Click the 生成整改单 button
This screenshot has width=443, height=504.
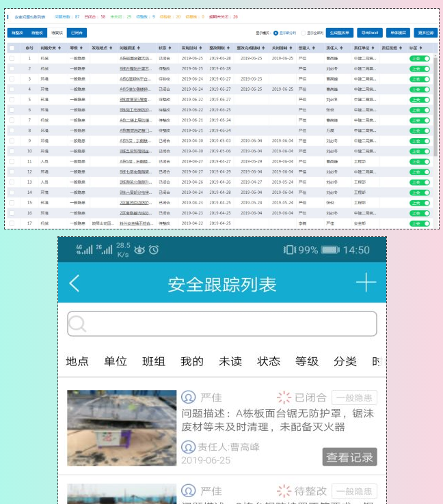340,33
